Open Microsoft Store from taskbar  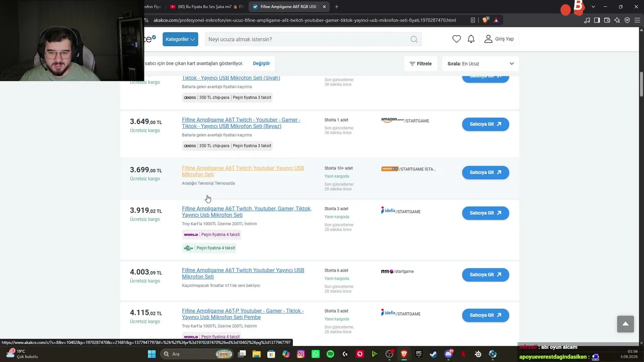click(271, 354)
